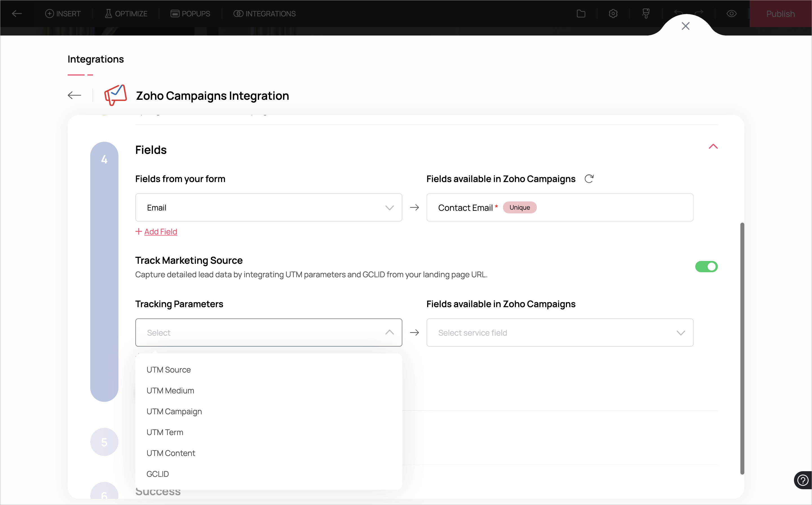Screen dimensions: 812x505
Task: Refresh Zoho Campaigns available fields
Action: point(589,179)
